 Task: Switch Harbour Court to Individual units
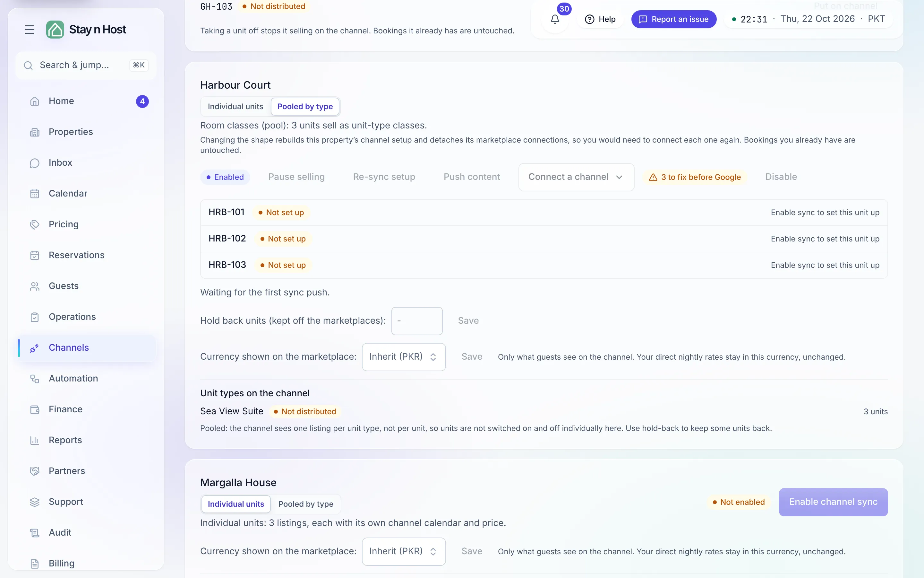click(x=235, y=106)
